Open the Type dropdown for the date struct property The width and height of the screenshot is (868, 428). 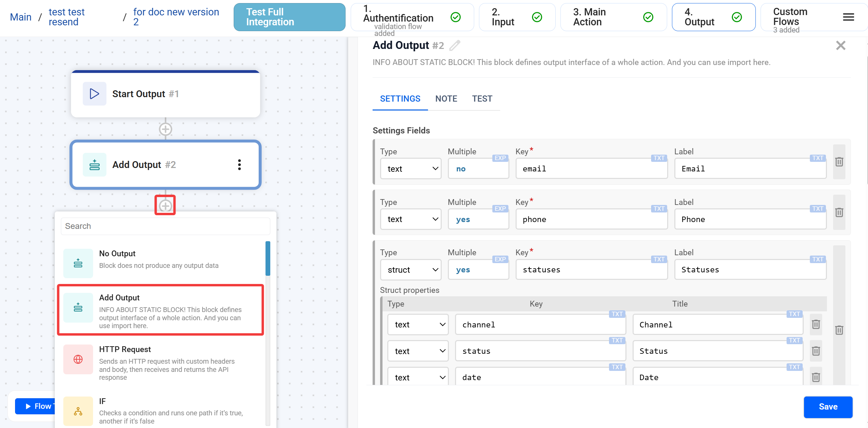pyautogui.click(x=418, y=377)
